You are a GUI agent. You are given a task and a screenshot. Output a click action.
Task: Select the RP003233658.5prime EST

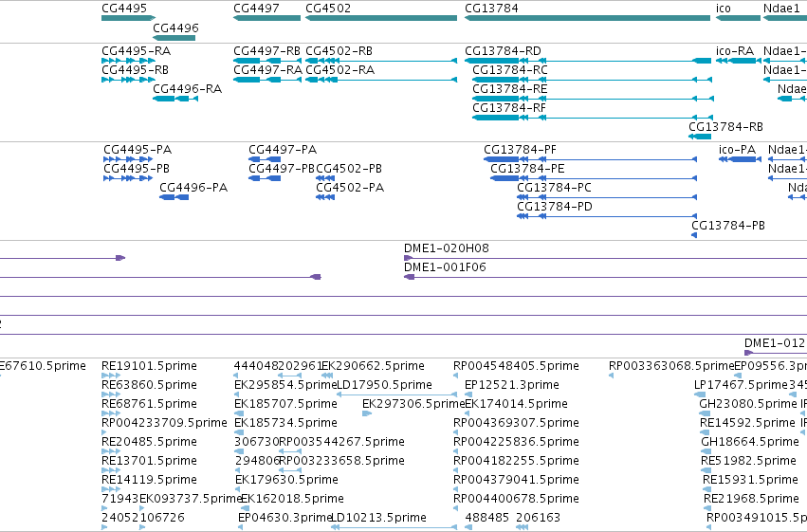point(290,470)
